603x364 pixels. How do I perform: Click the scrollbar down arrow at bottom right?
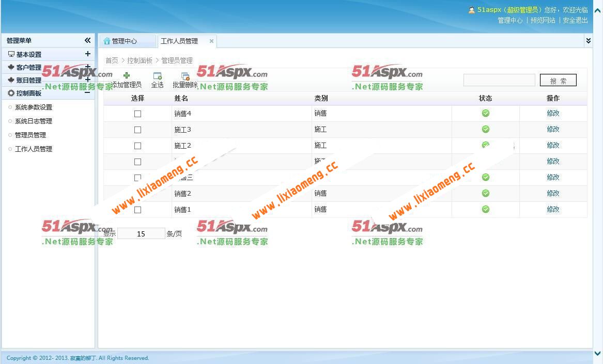[598, 353]
